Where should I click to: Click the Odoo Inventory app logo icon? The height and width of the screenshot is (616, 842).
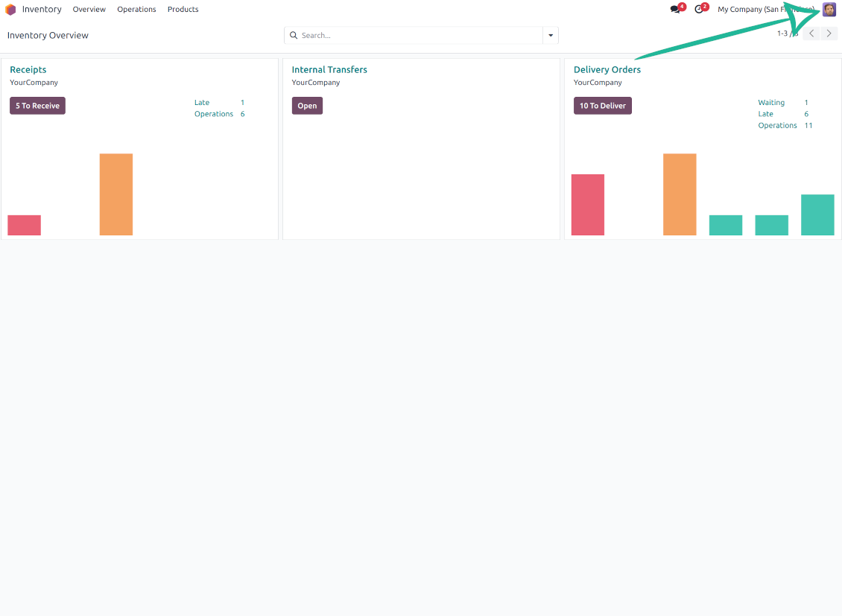10,10
